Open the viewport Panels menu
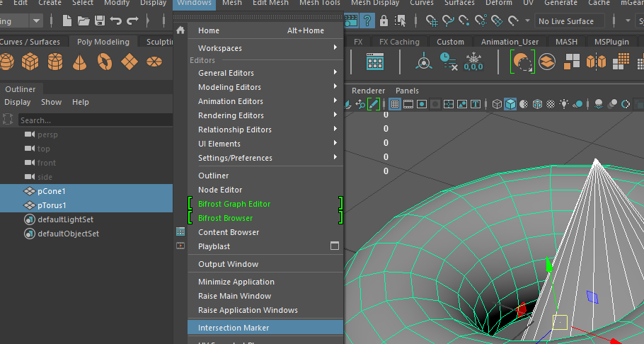The height and width of the screenshot is (344, 644). (407, 91)
